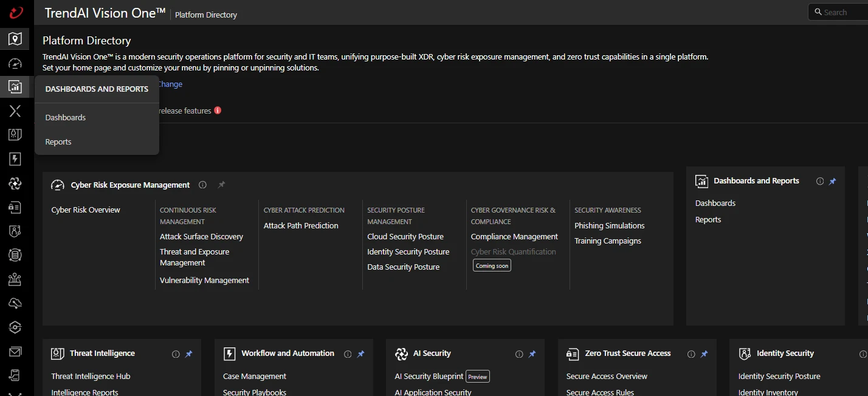The image size is (868, 396).
Task: Open Platform Directory from the sidebar map icon
Action: click(15, 39)
